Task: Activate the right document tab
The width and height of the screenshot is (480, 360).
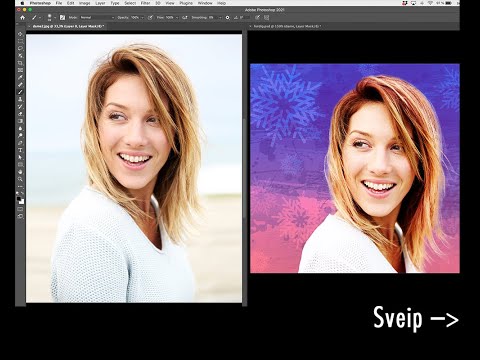Action: tap(287, 26)
